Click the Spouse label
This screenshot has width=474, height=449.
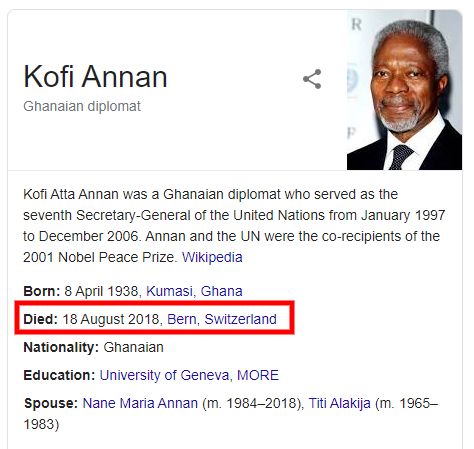(51, 403)
